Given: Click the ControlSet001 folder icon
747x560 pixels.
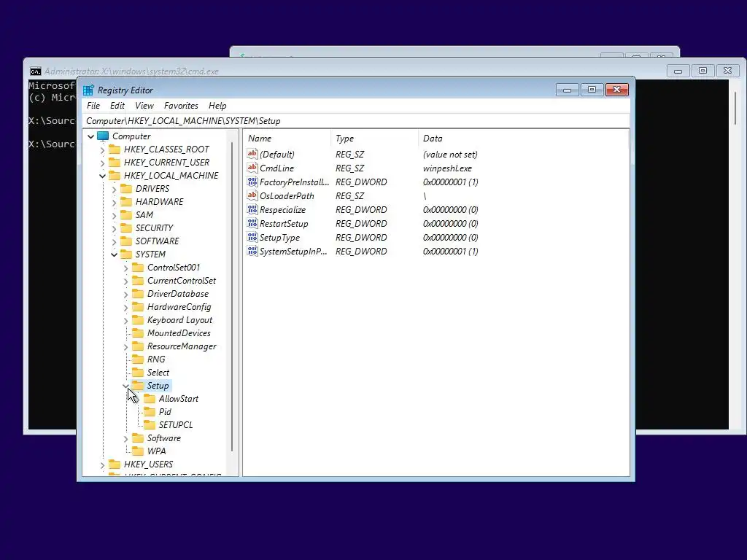Looking at the screenshot, I should click(x=138, y=268).
